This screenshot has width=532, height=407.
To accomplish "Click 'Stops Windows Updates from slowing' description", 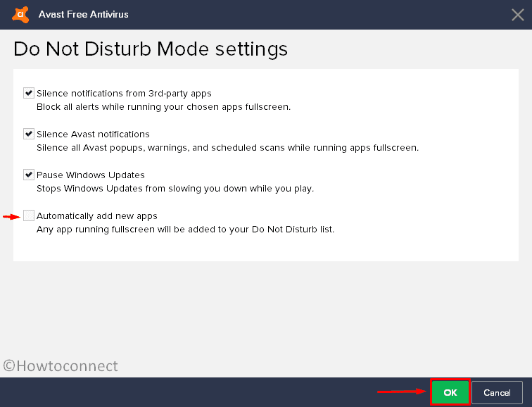I will tap(175, 189).
